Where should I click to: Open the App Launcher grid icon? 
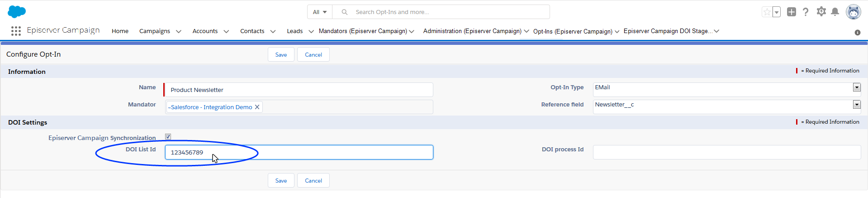tap(16, 31)
